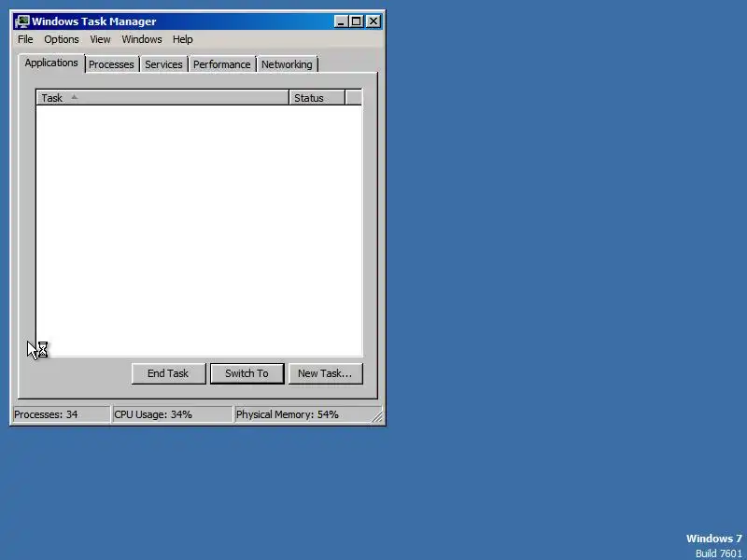The width and height of the screenshot is (747, 560).
Task: Open the Windows menu
Action: 142,39
